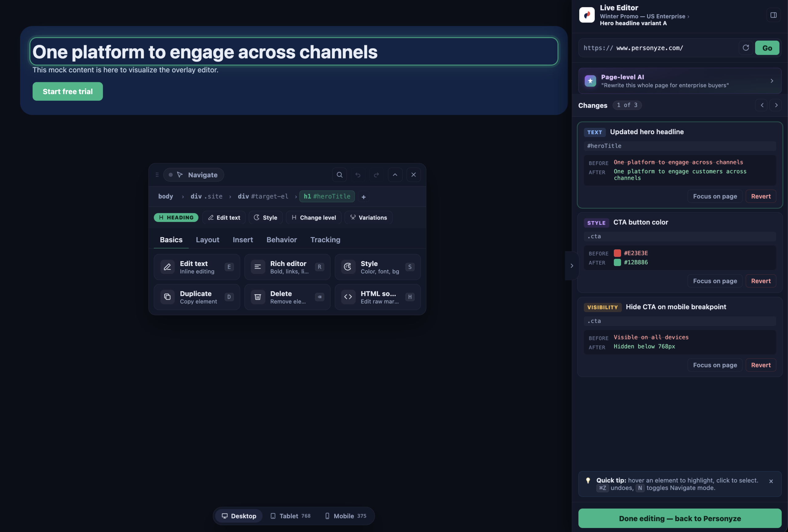This screenshot has width=788, height=532.
Task: Collapse the right sidebar with edge chevron
Action: click(x=572, y=266)
